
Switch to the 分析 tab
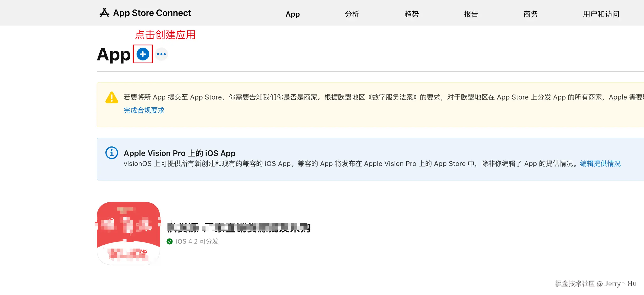[x=352, y=14]
